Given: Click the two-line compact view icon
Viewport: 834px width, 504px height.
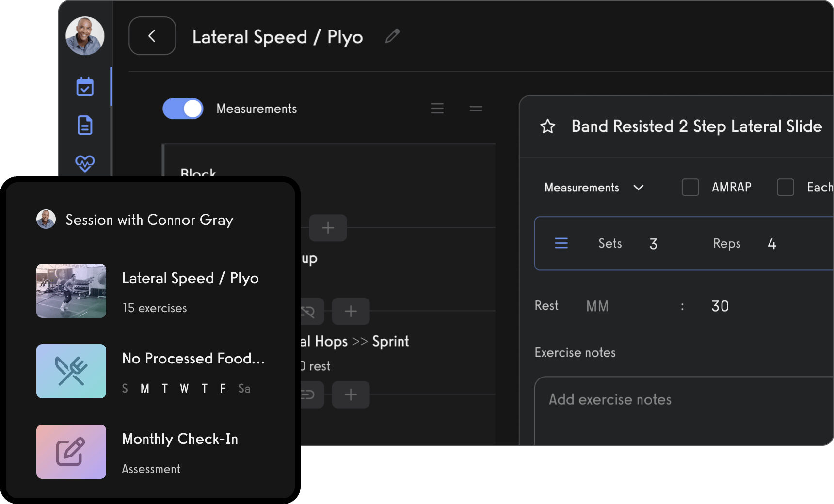Looking at the screenshot, I should 476,109.
